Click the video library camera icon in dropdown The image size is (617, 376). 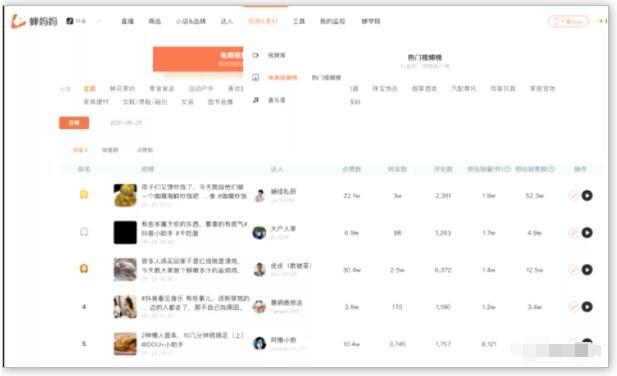(x=255, y=55)
